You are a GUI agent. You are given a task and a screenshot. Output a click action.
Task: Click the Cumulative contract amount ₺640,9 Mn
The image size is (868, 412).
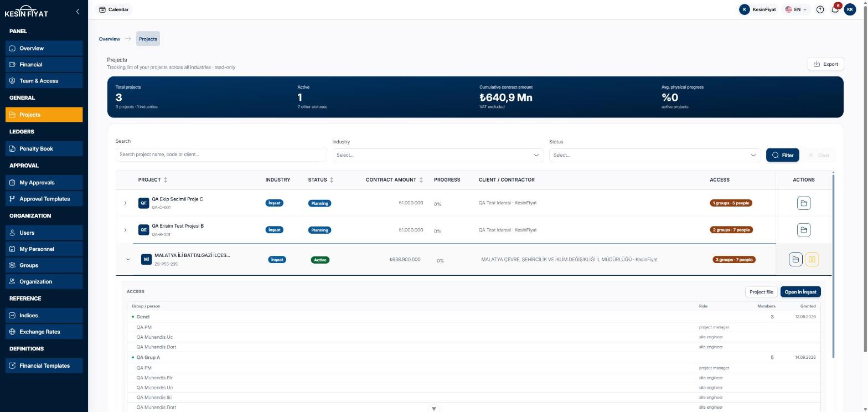tap(506, 97)
